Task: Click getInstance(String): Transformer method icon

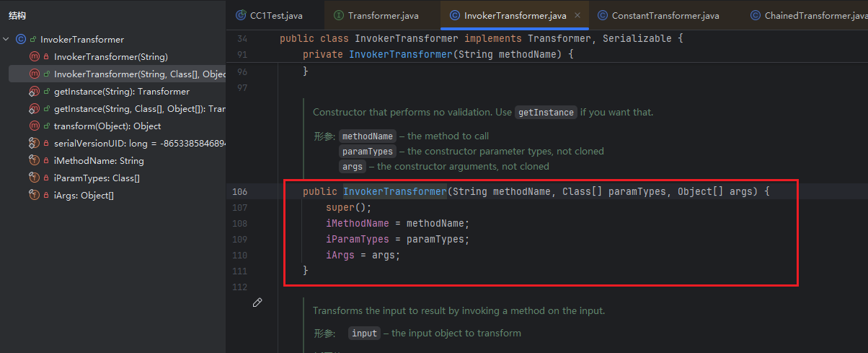Action: [x=34, y=92]
